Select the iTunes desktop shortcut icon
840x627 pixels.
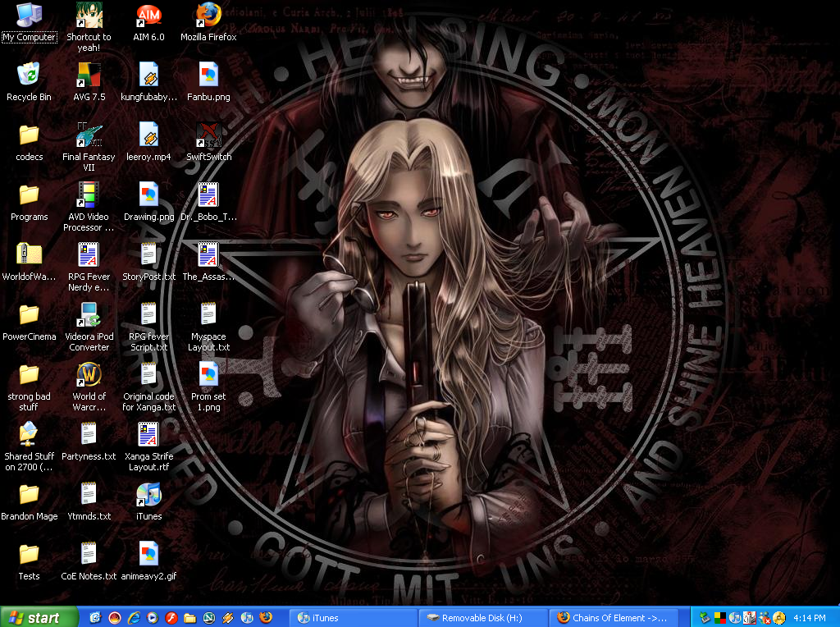click(x=148, y=501)
